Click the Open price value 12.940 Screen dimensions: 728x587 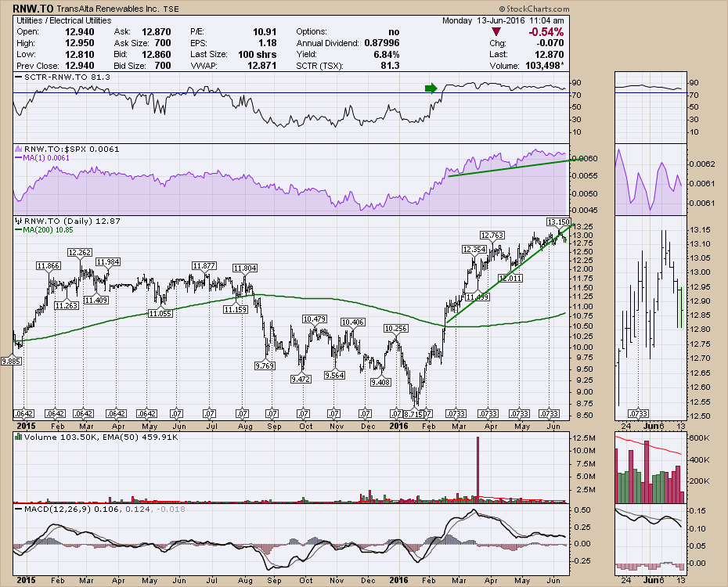click(x=79, y=31)
